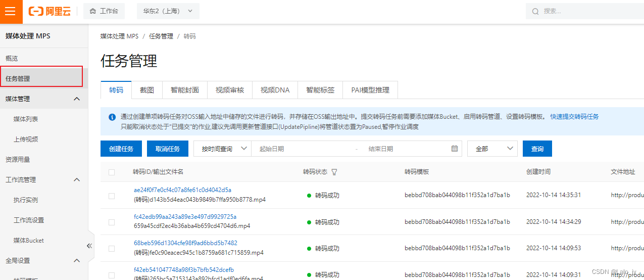The image size is (644, 280).
Task: Switch to the 视频DNA tab
Action: click(x=275, y=90)
